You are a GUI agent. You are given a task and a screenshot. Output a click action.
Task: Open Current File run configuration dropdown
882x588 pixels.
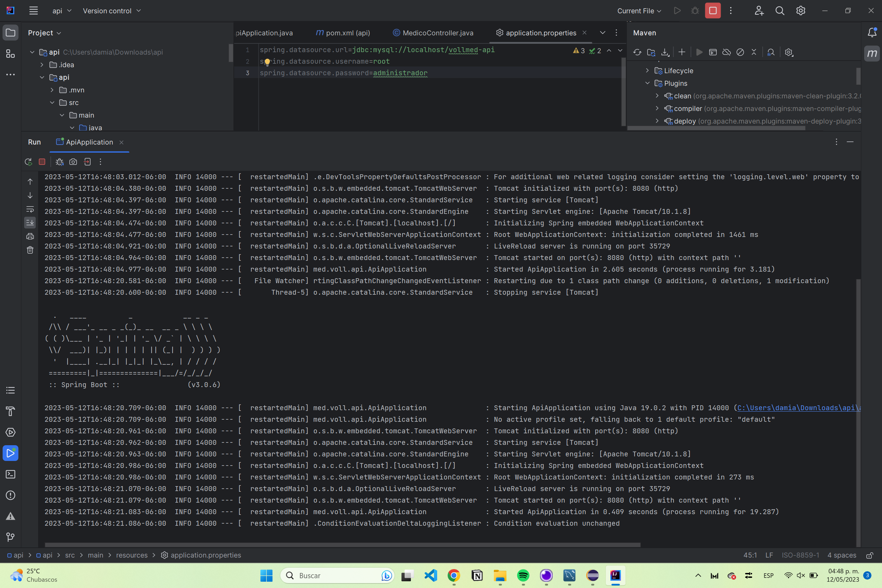coord(639,11)
